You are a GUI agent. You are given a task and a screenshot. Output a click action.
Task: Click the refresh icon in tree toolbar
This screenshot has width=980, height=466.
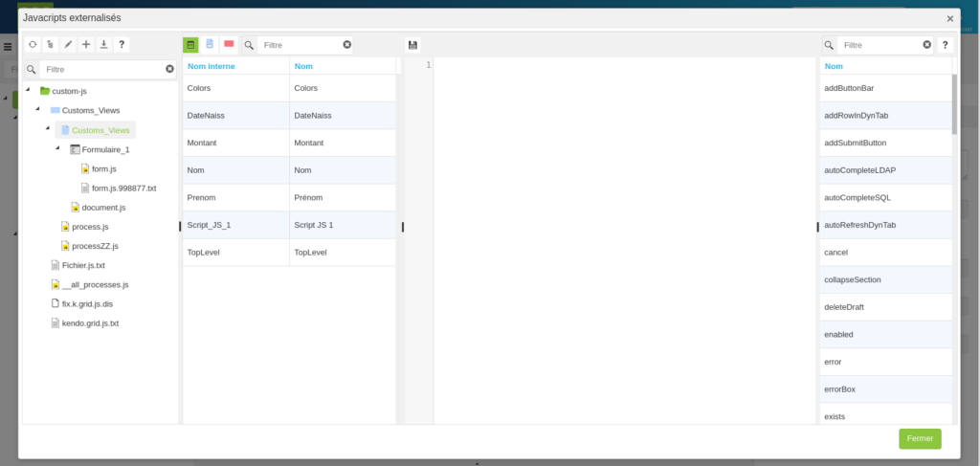pos(33,45)
